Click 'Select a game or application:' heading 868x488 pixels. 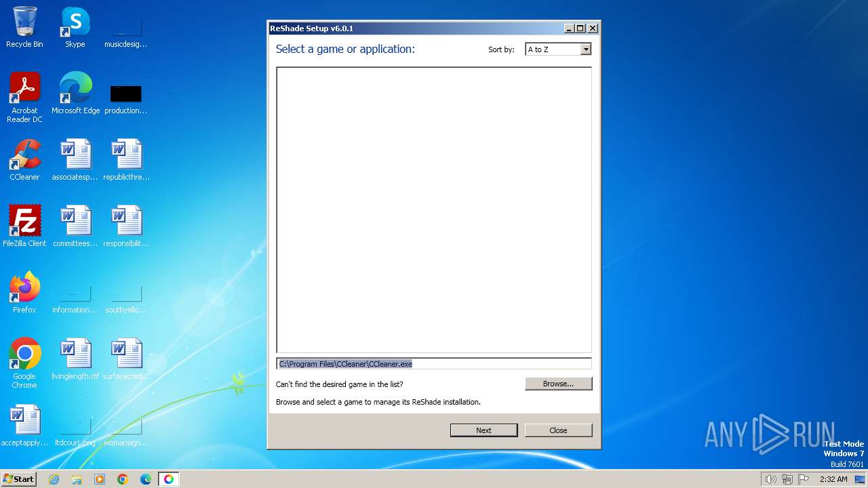tap(345, 49)
